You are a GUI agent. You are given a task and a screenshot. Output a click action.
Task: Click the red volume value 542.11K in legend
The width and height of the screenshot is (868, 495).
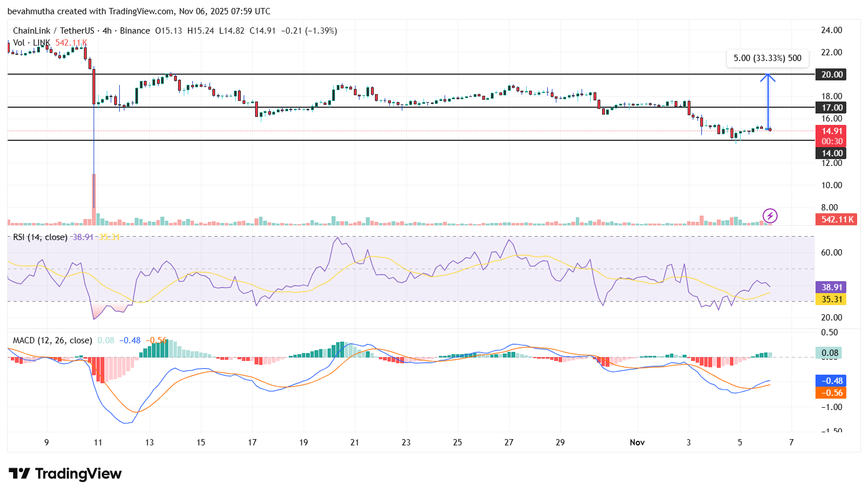pos(70,42)
